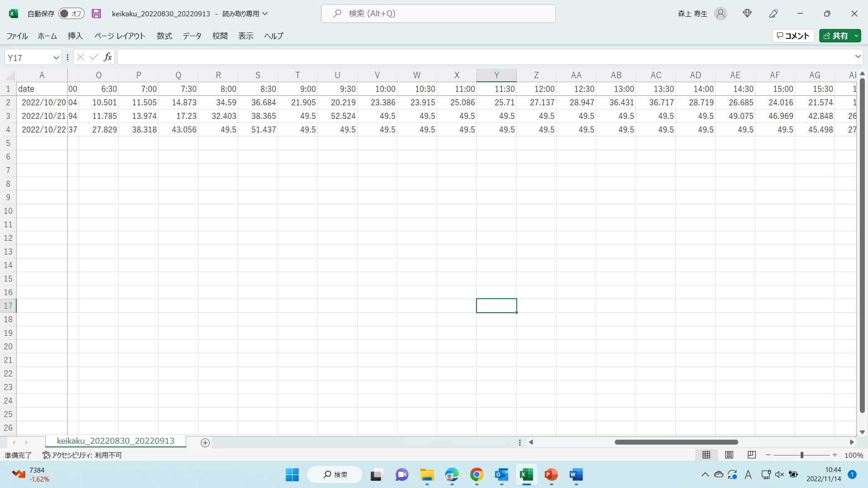The image size is (868, 488).
Task: Click the Save icon in title bar
Action: point(96,14)
